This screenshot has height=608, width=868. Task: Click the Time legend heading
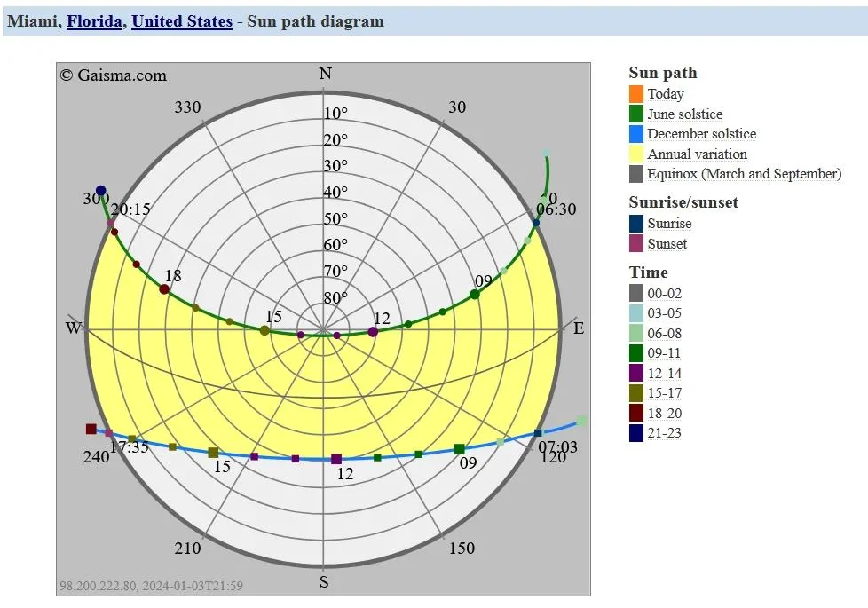[648, 272]
